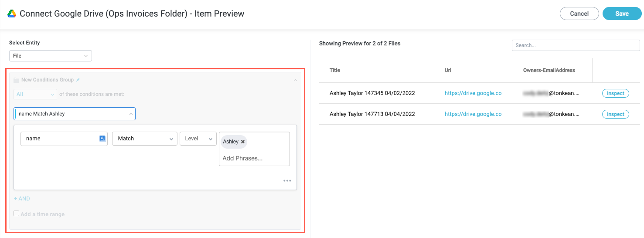Viewport: 644px width, 238px height.
Task: Expand the Match operator dropdown
Action: point(144,139)
